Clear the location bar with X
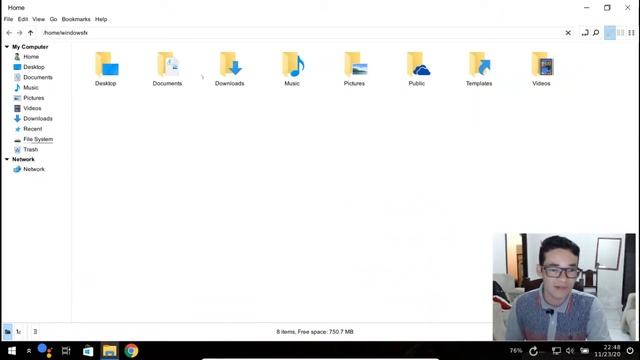640x360 pixels. click(568, 33)
